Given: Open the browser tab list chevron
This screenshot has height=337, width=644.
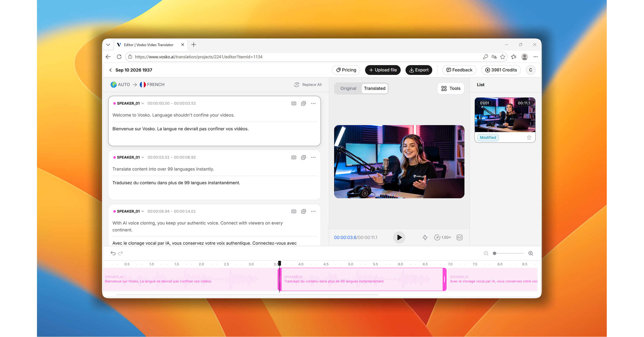Looking at the screenshot, I should point(108,45).
